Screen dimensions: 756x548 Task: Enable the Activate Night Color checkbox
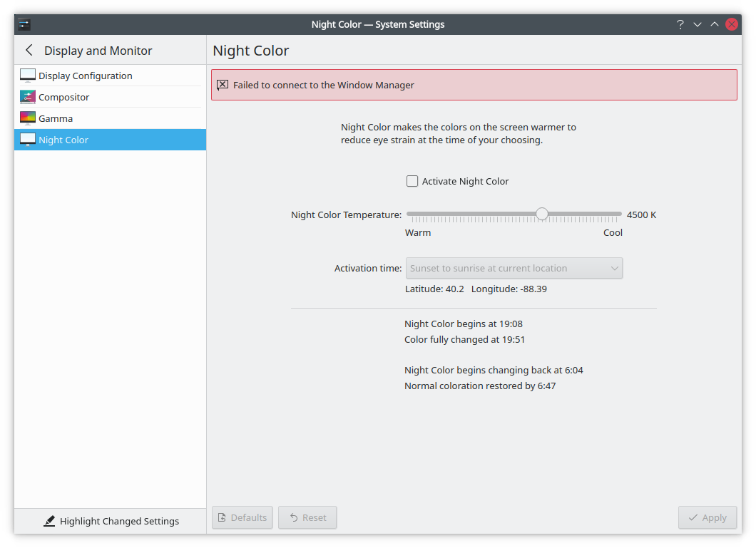coord(412,181)
